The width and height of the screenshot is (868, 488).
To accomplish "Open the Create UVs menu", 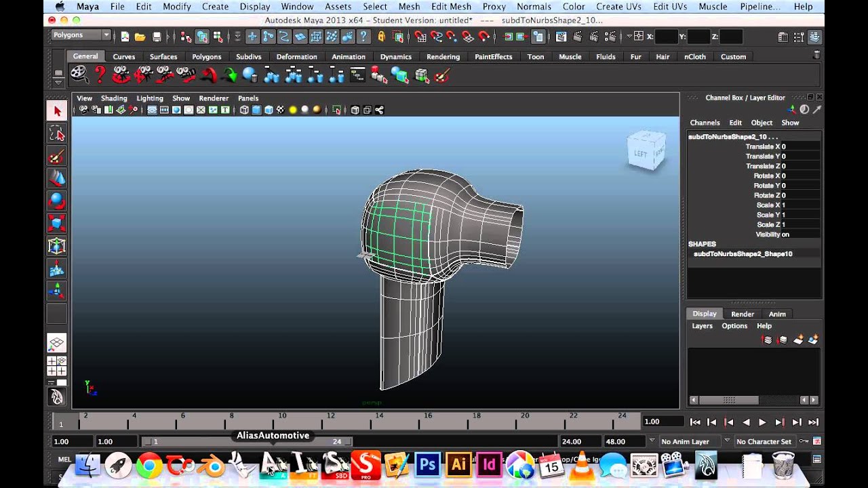I will click(x=619, y=6).
